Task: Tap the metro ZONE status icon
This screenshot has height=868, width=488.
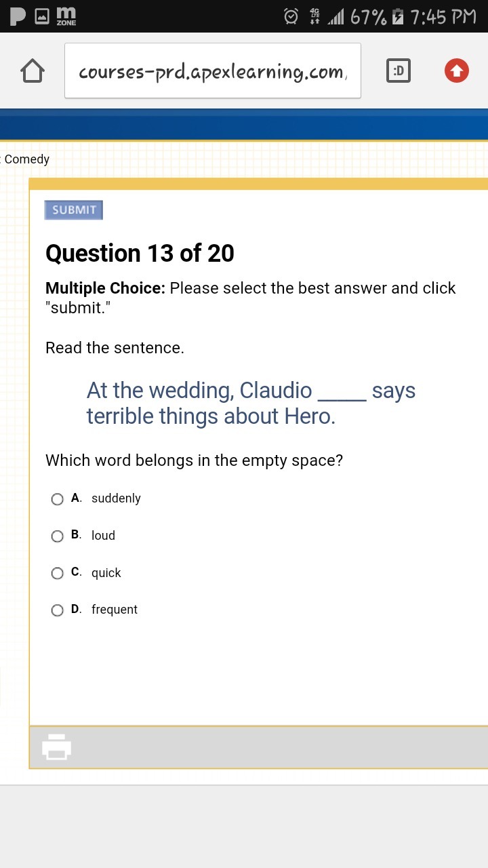Action: point(66,16)
